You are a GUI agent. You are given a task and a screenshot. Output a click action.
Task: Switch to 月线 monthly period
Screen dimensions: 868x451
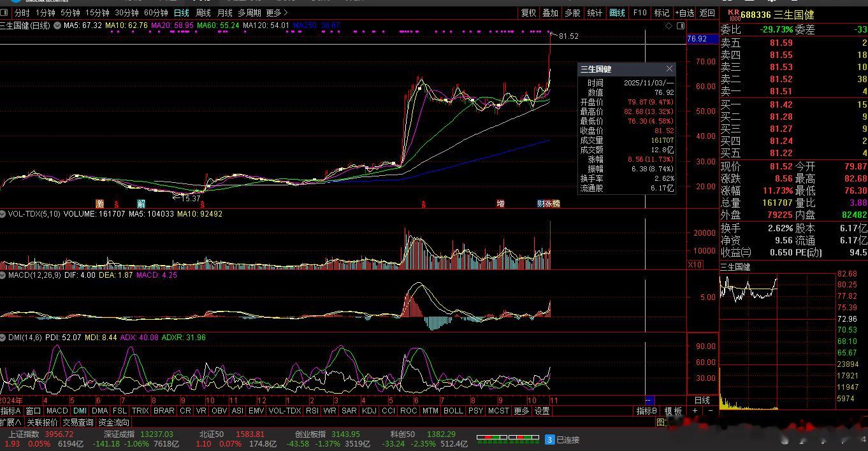click(225, 13)
